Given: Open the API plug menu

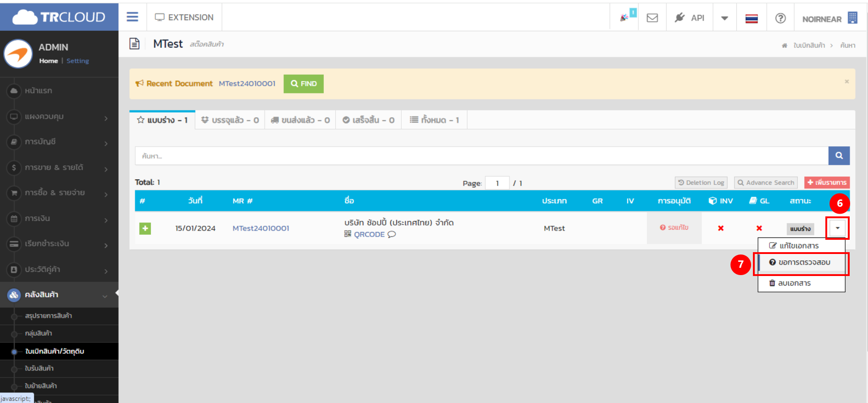Looking at the screenshot, I should (690, 18).
